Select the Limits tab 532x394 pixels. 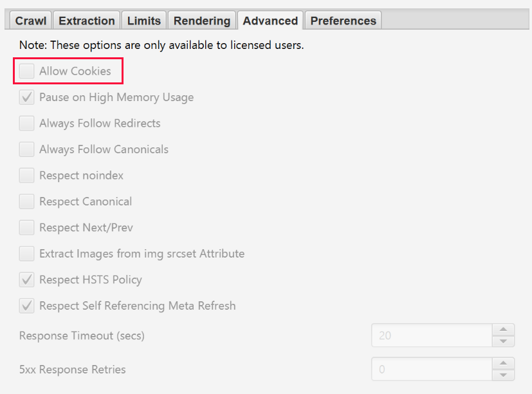[144, 21]
